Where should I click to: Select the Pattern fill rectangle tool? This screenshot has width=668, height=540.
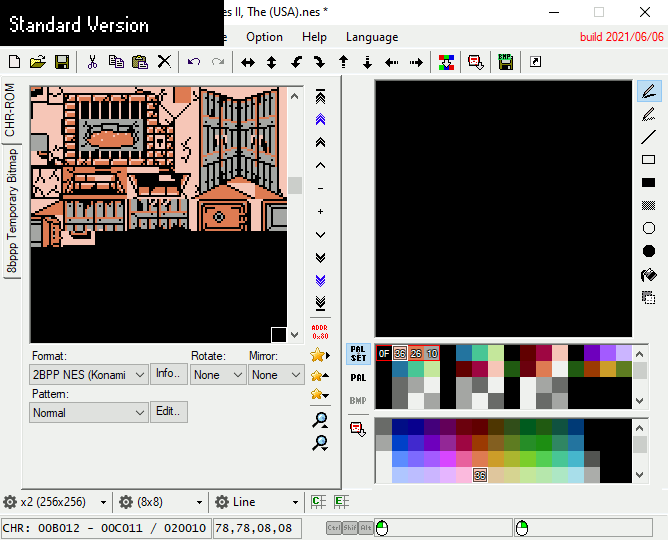(x=649, y=206)
